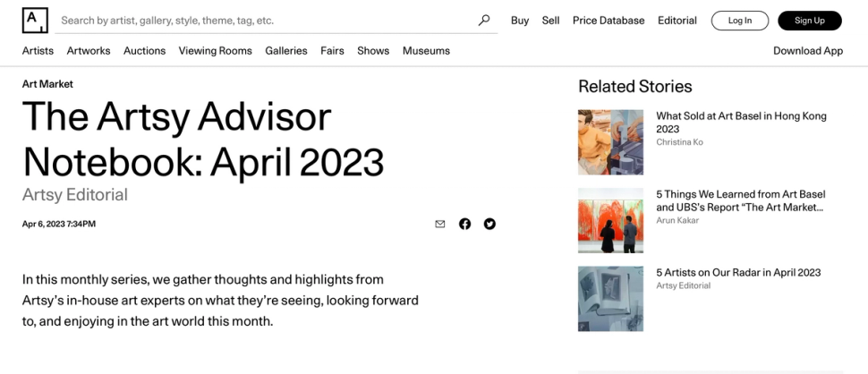Click the Download App link

tap(808, 51)
